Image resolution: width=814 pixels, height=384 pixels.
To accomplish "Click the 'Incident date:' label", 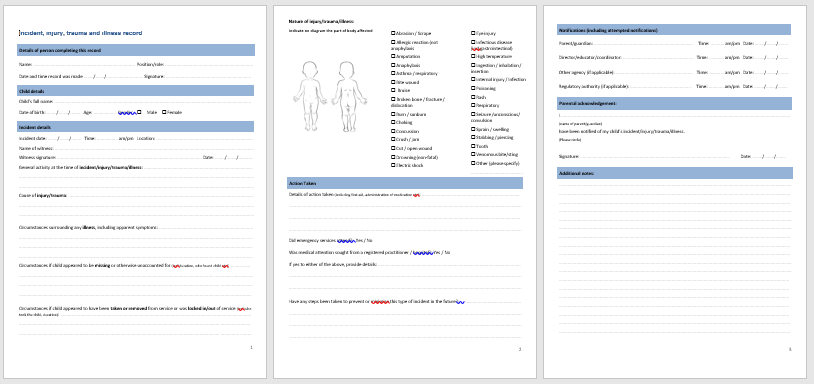I will tap(33, 139).
